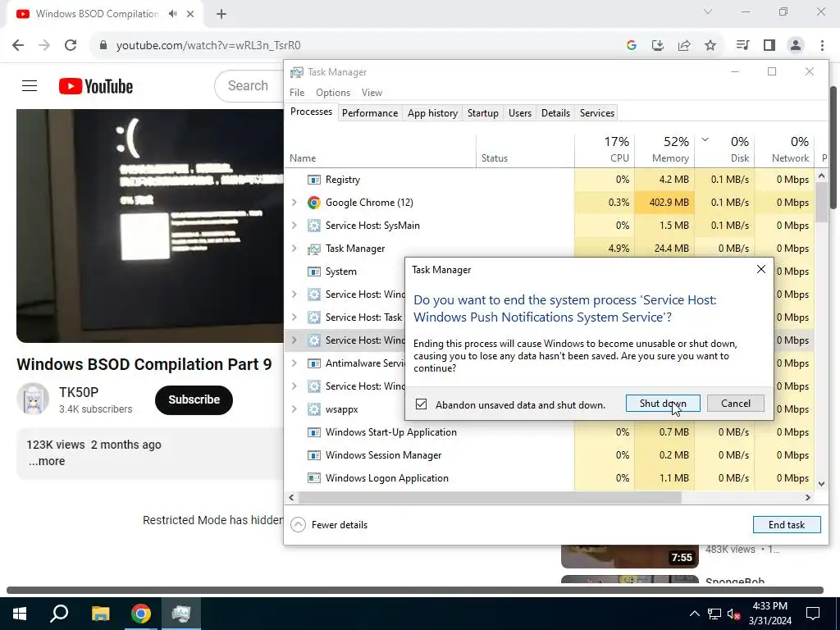Sort processes by CPU column

pyautogui.click(x=605, y=150)
